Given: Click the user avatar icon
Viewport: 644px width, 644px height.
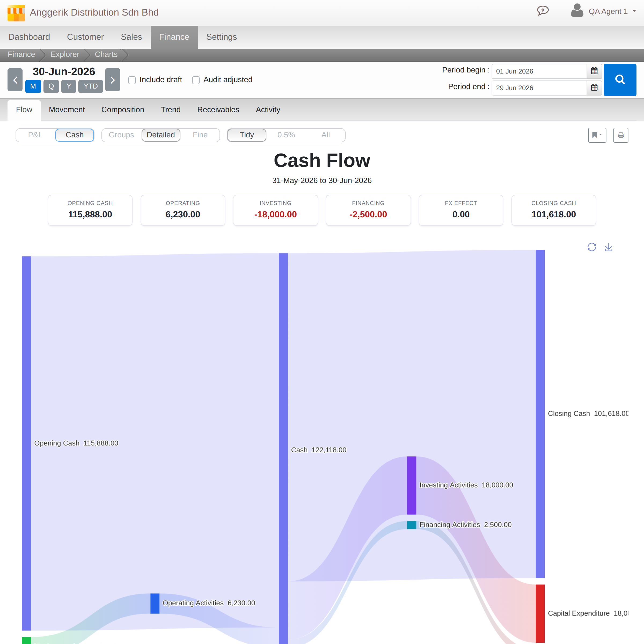Looking at the screenshot, I should (577, 10).
